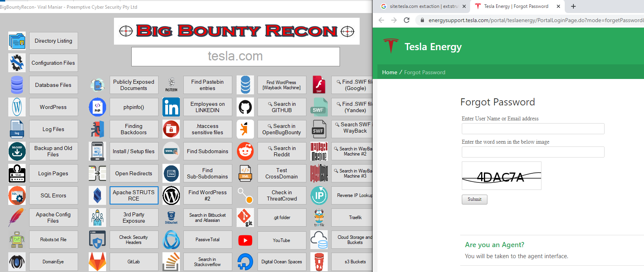Click the Digital Ocean logo icon
The height and width of the screenshot is (272, 644).
pyautogui.click(x=245, y=262)
